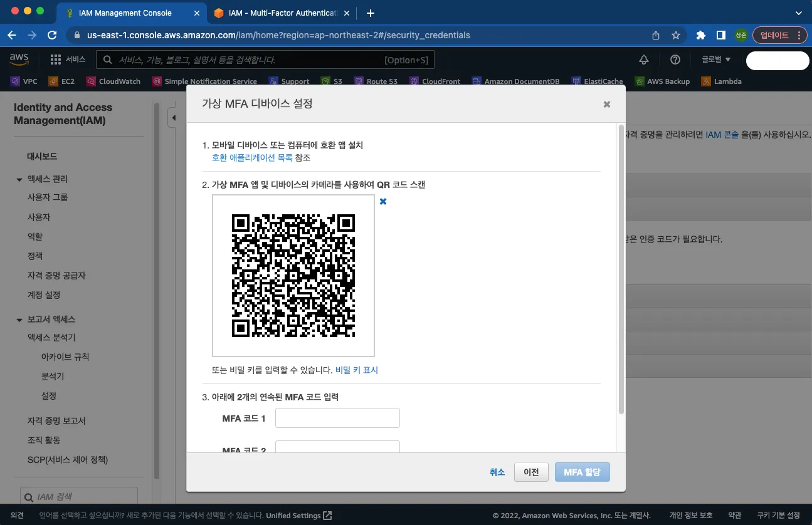Collapse the 보고서 액세스 section
This screenshot has width=812, height=525.
[x=19, y=320]
